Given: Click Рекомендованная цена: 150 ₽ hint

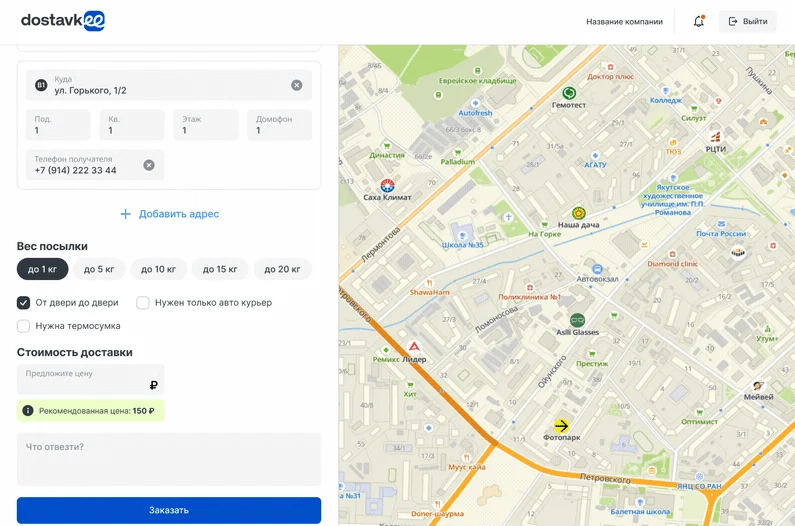Looking at the screenshot, I should pos(91,411).
